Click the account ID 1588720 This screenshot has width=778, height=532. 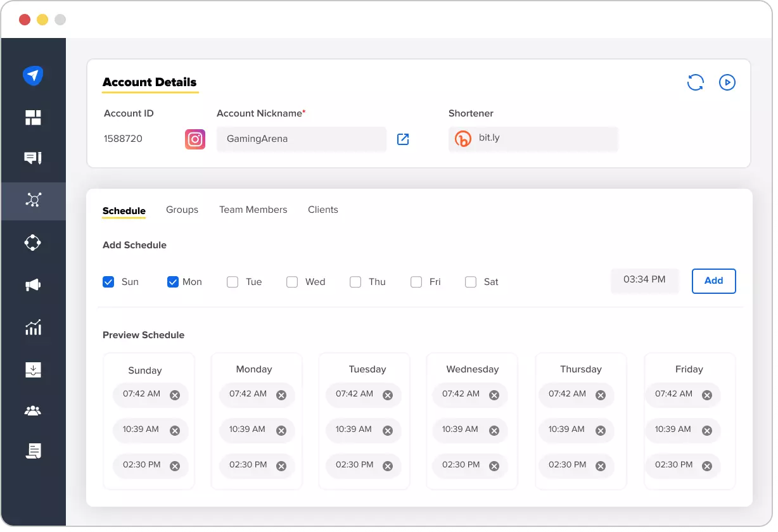123,139
